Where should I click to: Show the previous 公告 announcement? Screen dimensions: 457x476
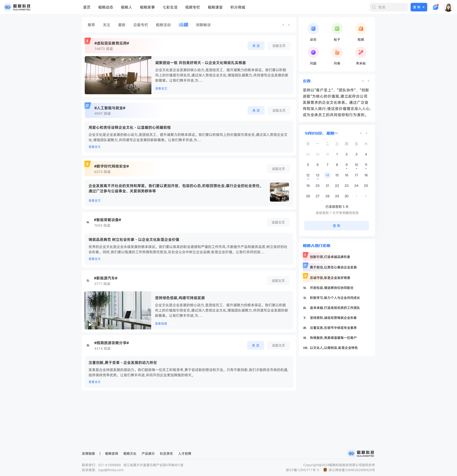pyautogui.click(x=363, y=81)
